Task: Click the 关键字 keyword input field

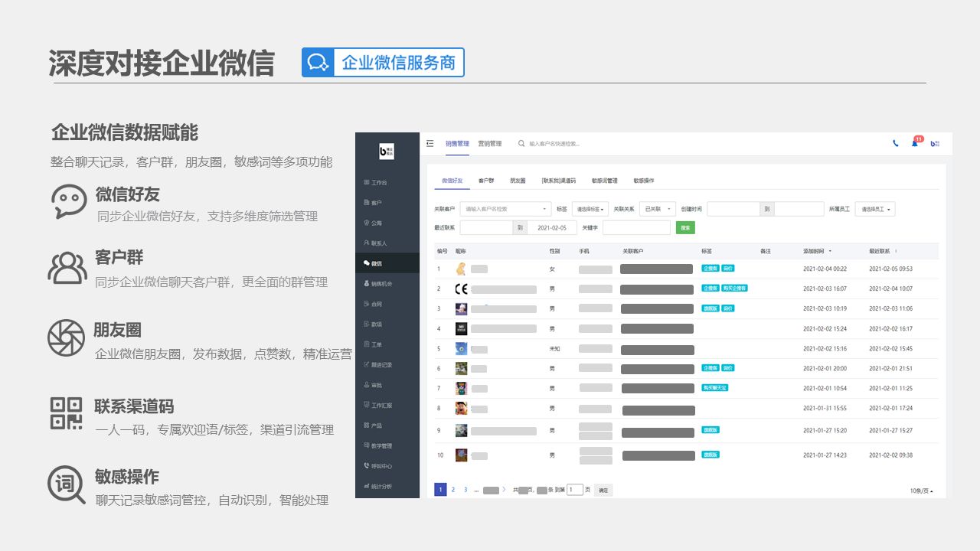Action: tap(636, 228)
